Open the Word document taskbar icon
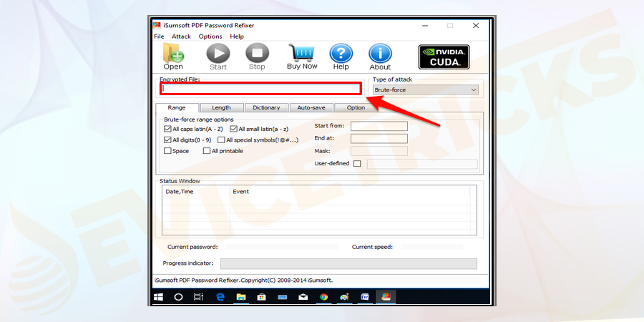 365,297
